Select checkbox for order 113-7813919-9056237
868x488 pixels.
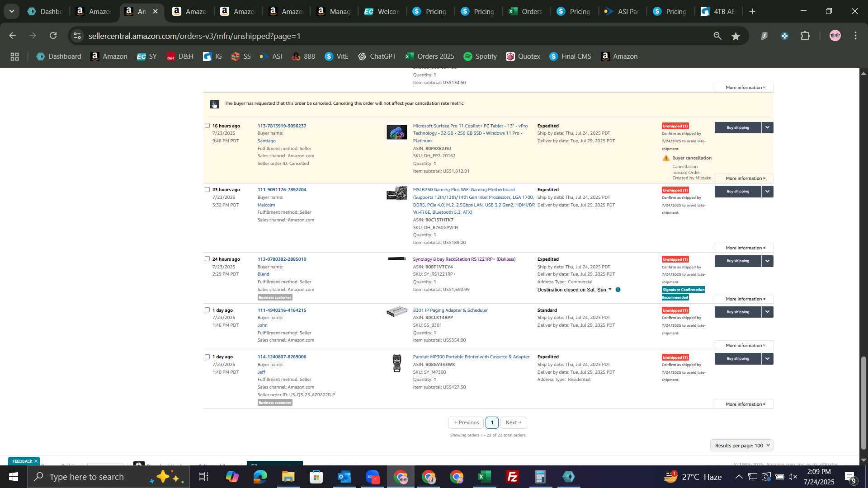[x=207, y=126]
